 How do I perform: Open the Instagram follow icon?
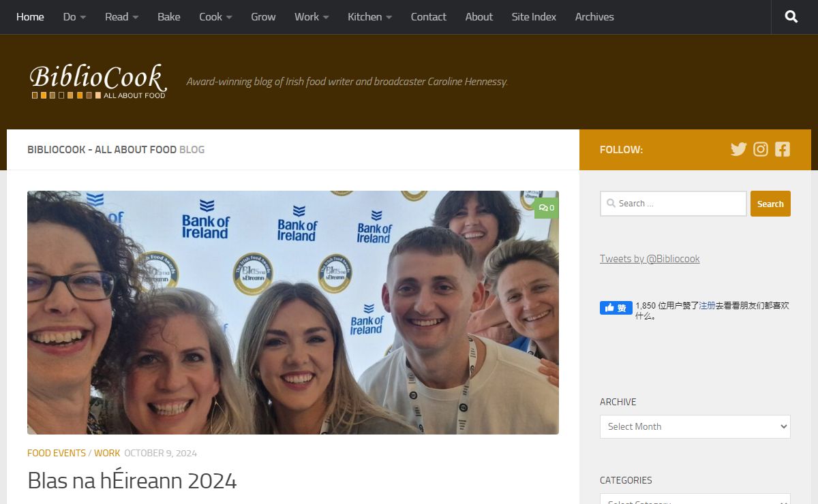761,149
